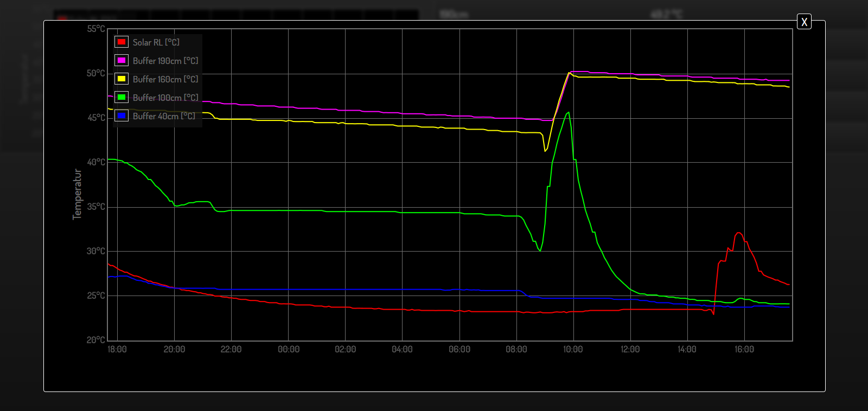Click the blue Buffer 40cm legend swatch

pyautogui.click(x=122, y=116)
